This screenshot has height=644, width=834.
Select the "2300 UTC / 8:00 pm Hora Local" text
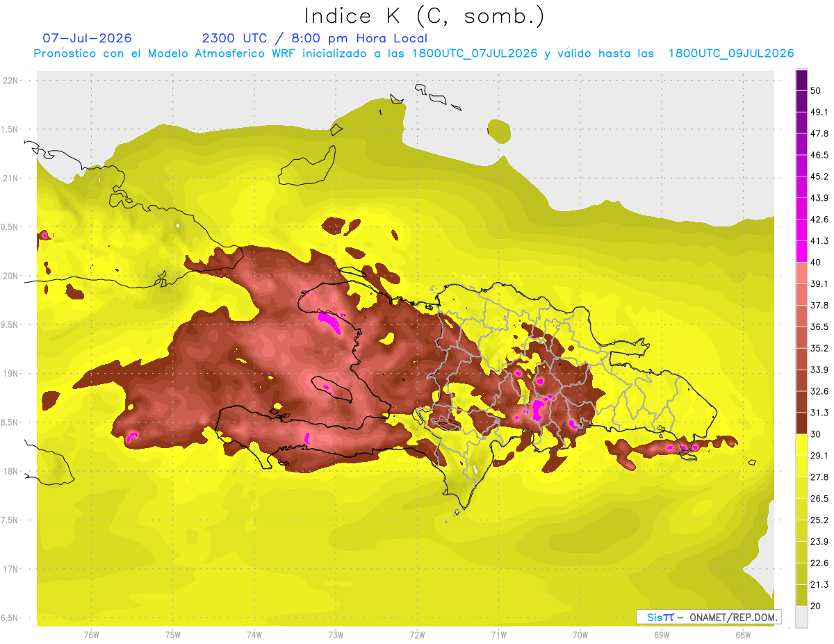point(314,38)
